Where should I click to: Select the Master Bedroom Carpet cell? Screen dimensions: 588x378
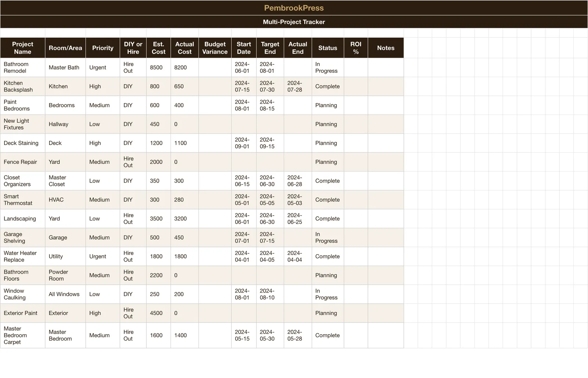click(x=23, y=335)
